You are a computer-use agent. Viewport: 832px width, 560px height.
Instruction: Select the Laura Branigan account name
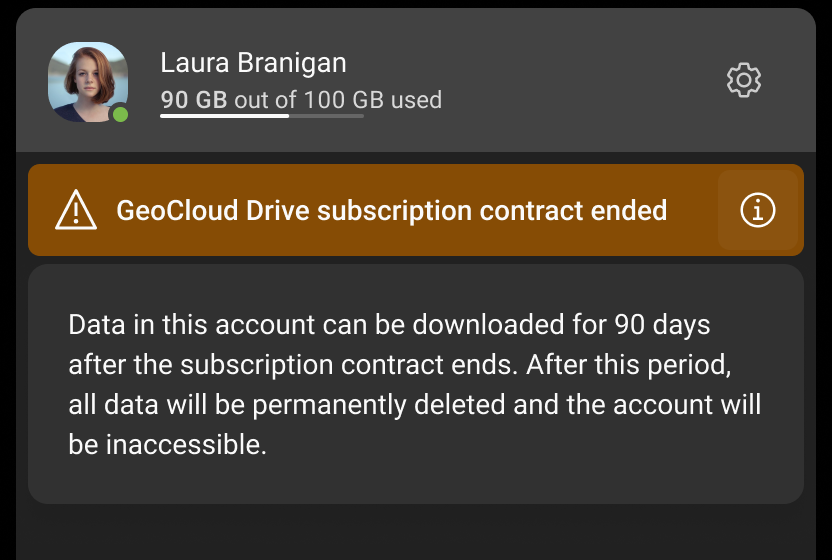click(x=253, y=63)
